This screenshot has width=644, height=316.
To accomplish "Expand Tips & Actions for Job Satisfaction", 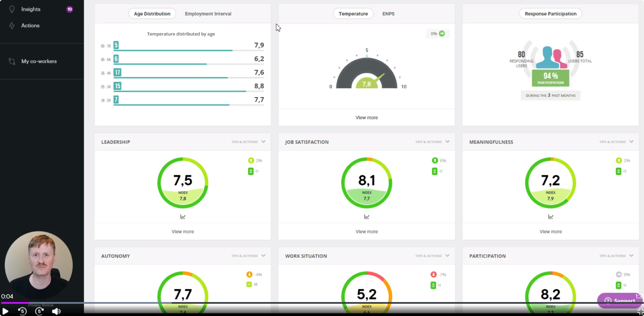I will coord(432,142).
